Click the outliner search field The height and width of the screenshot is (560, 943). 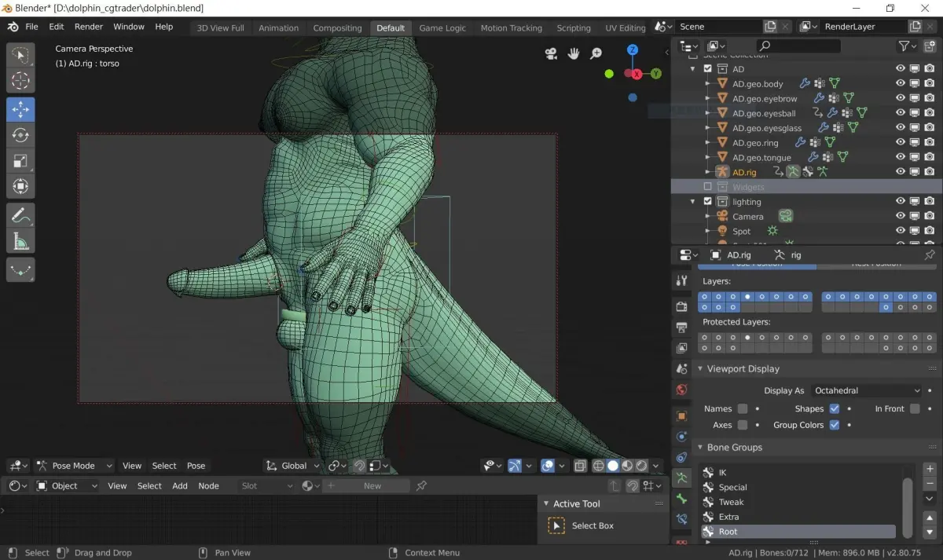coord(798,46)
